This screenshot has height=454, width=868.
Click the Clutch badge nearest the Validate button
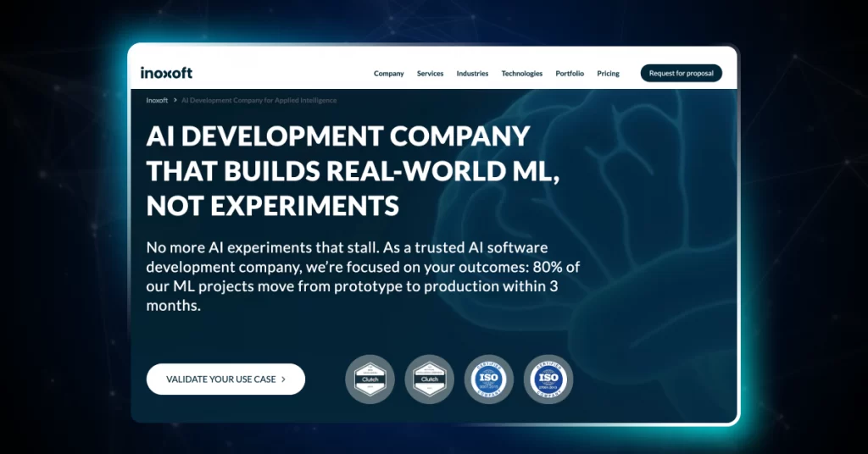click(x=370, y=379)
